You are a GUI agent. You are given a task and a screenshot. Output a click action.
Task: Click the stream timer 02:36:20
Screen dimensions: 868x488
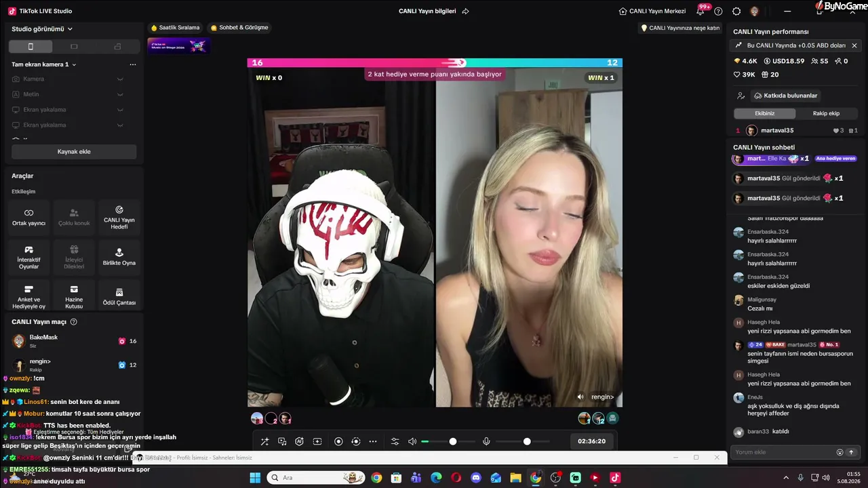[x=591, y=441]
